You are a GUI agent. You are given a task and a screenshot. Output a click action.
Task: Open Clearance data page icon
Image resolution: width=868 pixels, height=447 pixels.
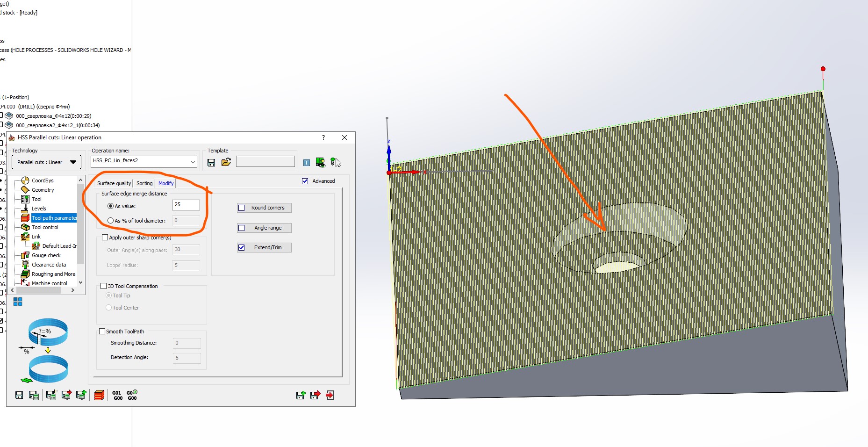click(x=25, y=265)
